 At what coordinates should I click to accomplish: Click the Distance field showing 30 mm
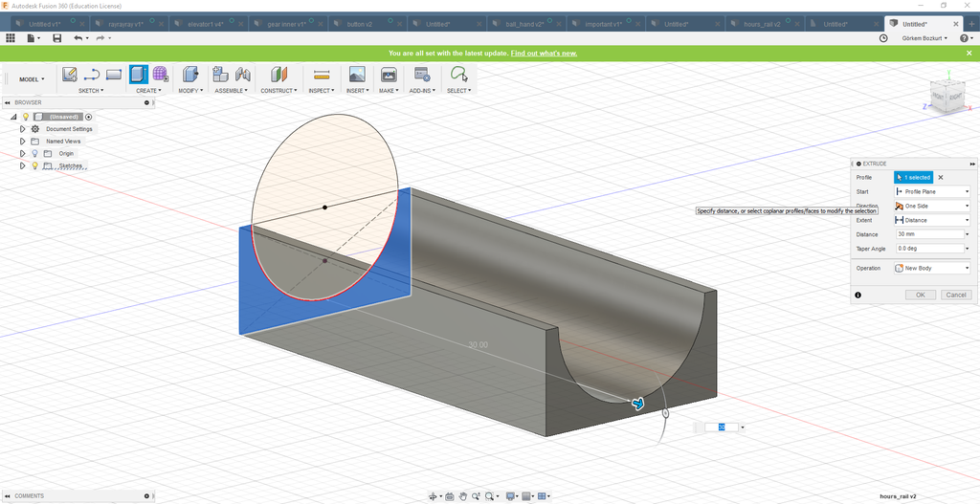(x=927, y=234)
